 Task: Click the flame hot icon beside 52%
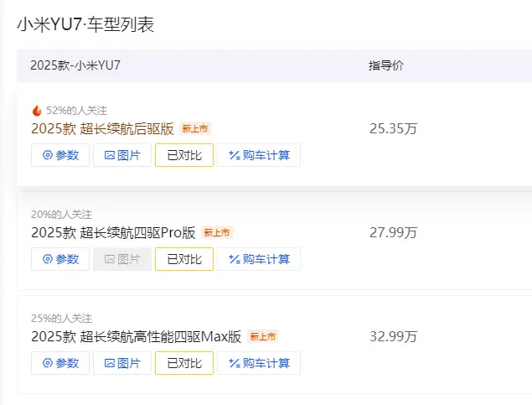tap(37, 111)
